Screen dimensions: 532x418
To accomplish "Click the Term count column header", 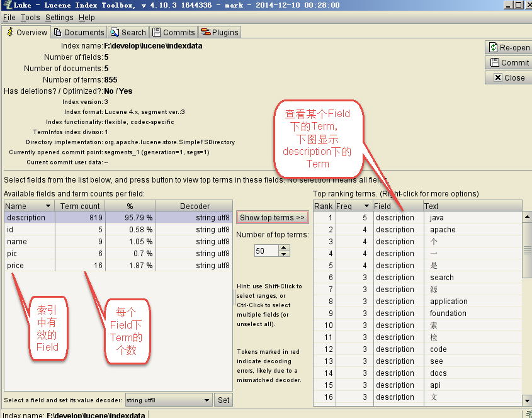I will tap(80, 206).
